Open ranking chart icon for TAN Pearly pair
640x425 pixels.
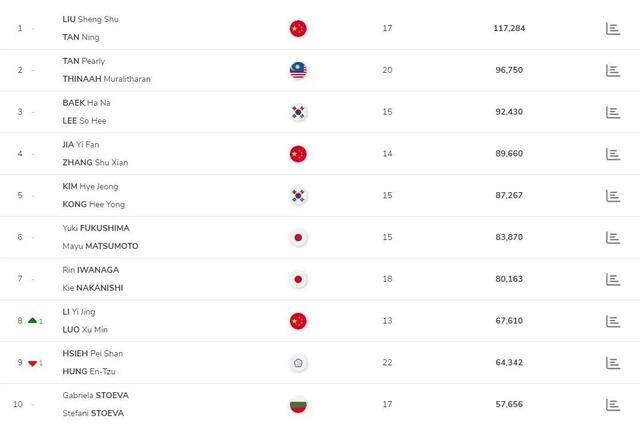point(613,70)
